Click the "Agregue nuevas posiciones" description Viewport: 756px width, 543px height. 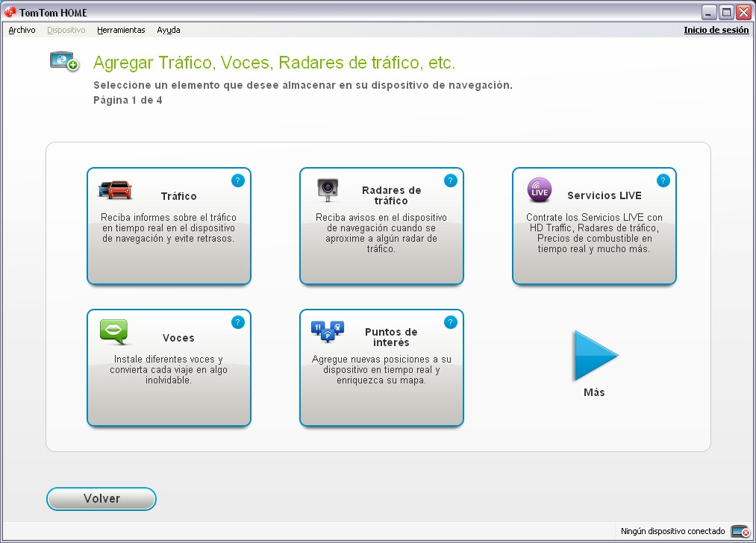click(381, 369)
